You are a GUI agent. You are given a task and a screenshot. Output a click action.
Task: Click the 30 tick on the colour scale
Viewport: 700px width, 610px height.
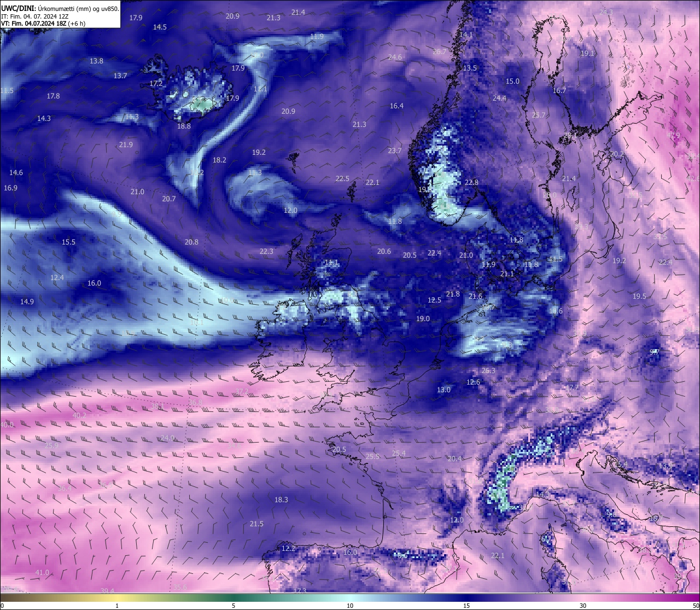coord(583,606)
